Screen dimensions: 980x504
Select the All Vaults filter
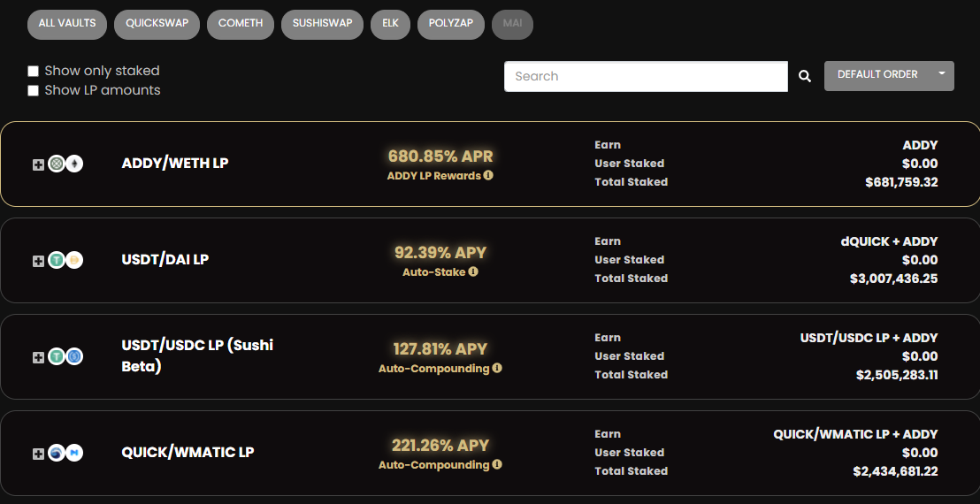pos(67,24)
